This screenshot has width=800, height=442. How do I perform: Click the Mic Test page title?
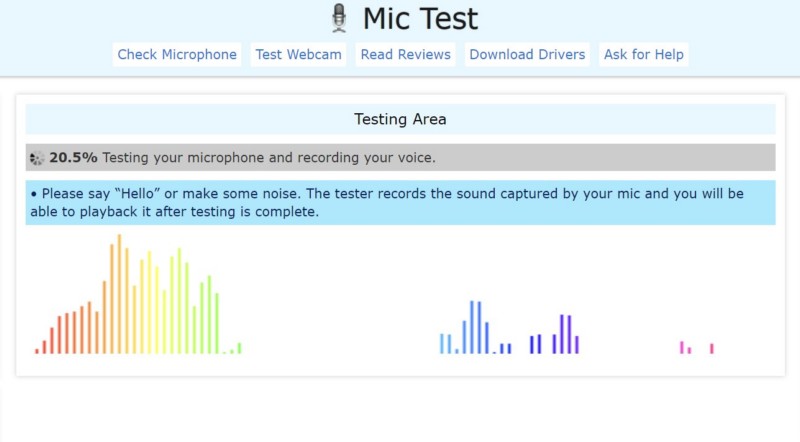click(x=420, y=18)
